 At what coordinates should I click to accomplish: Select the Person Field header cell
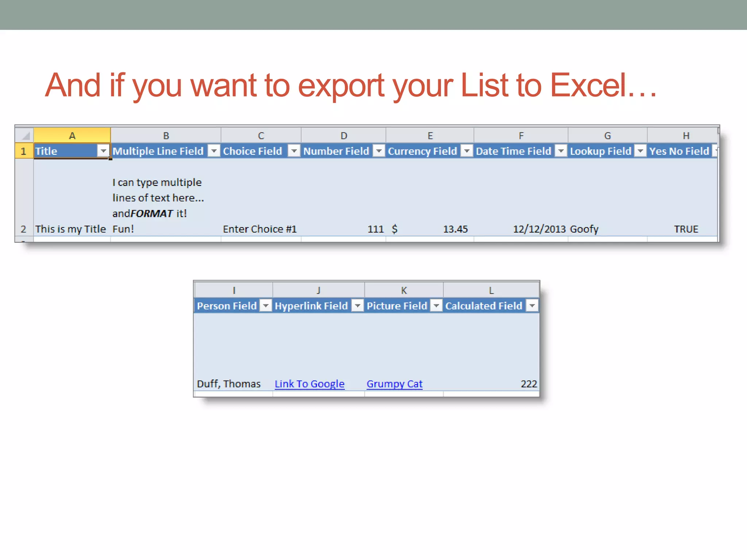click(234, 306)
